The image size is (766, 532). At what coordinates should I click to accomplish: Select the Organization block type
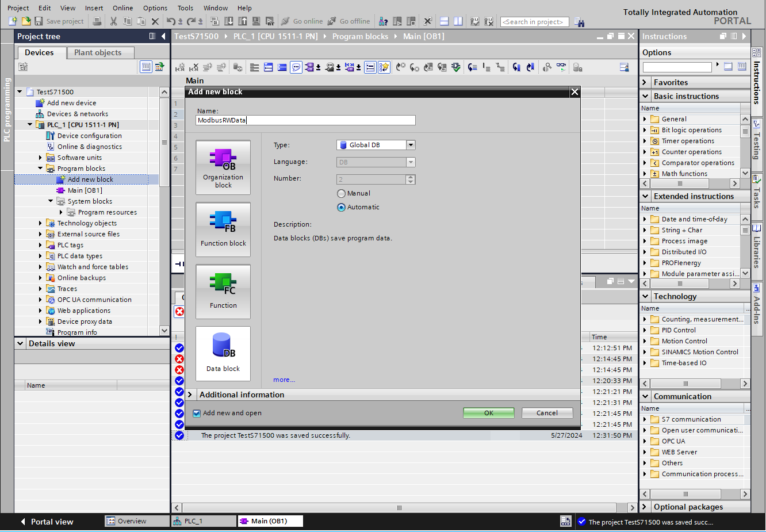tap(223, 167)
